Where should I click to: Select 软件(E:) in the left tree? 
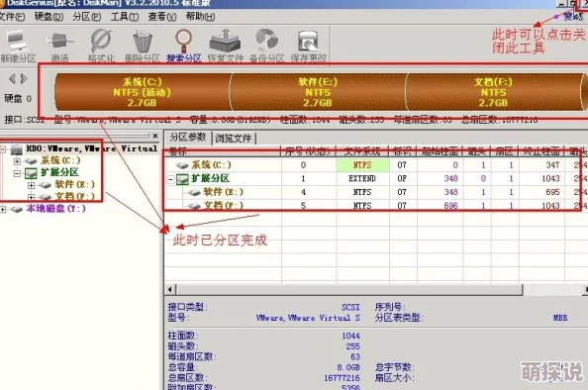[x=75, y=184]
